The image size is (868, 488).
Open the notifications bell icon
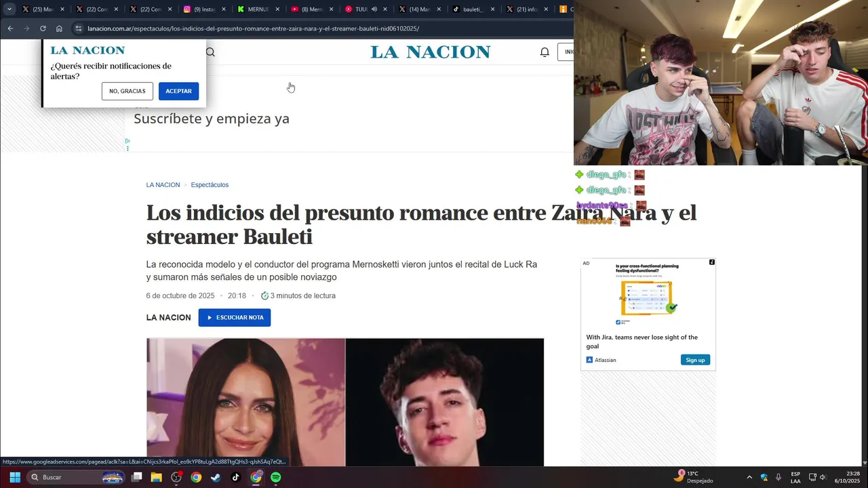[x=545, y=52]
